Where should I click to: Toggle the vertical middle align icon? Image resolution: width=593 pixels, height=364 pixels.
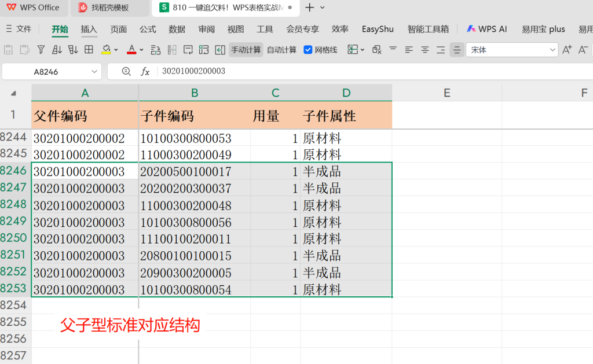point(457,50)
